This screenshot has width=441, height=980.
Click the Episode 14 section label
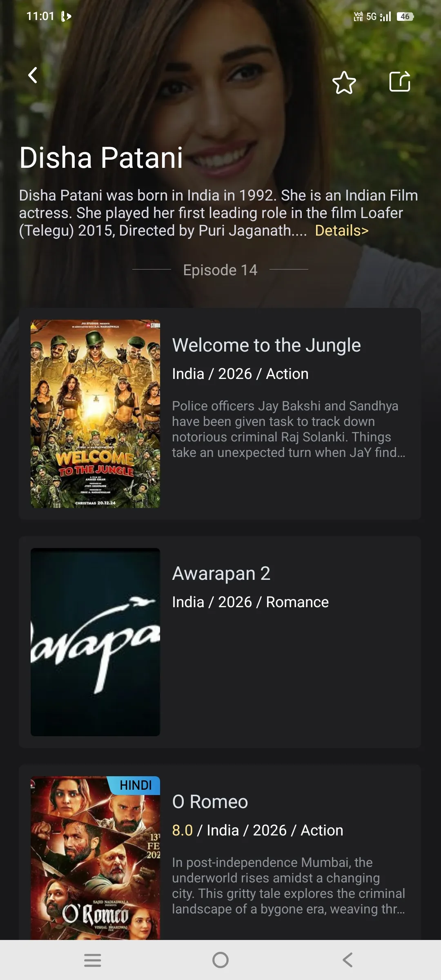[220, 270]
